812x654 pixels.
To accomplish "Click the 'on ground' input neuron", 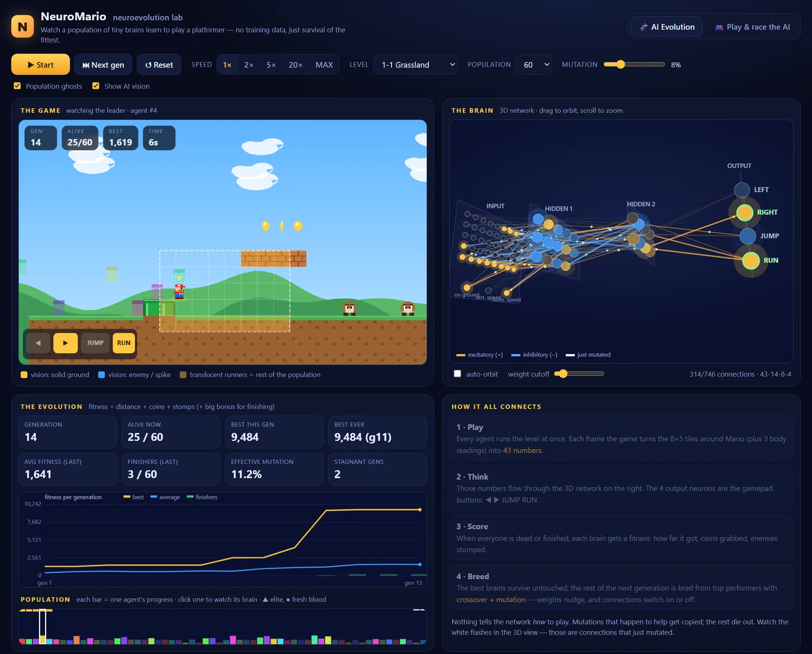I will 467,288.
